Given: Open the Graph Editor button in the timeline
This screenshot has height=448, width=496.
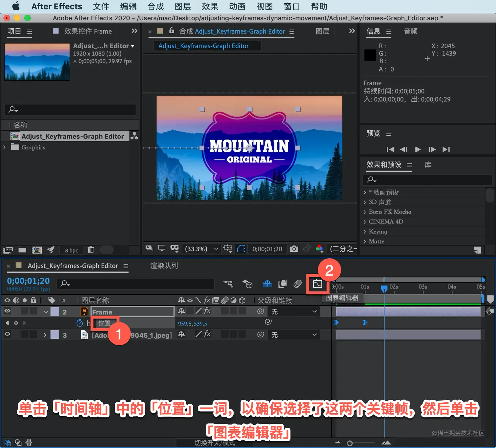Looking at the screenshot, I should [x=317, y=284].
